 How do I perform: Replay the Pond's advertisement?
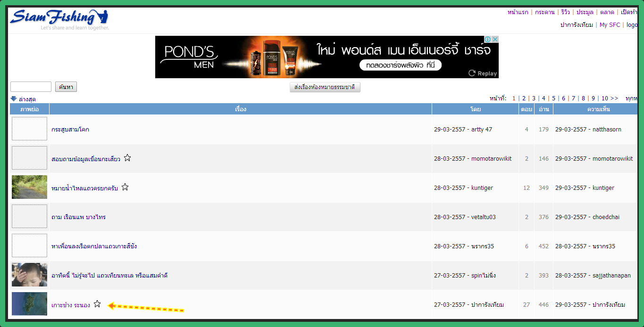pos(483,73)
